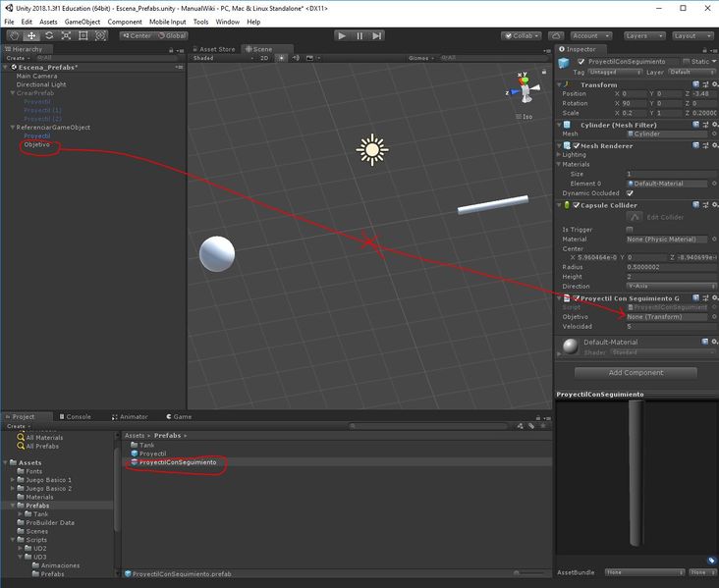Select the Rect Transform tool
The width and height of the screenshot is (719, 588).
(x=83, y=35)
